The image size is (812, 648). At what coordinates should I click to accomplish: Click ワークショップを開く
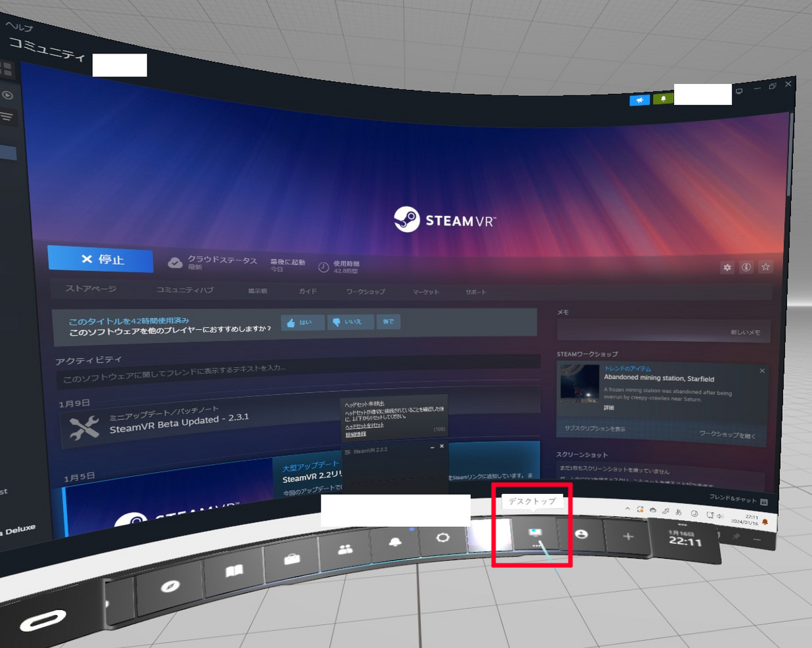point(728,434)
